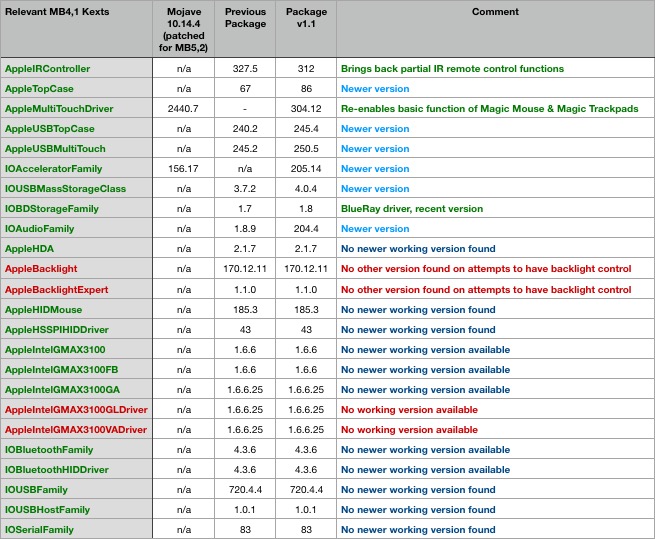Select the 205.14 package version cell
Viewport: 655px width, 539px height.
click(306, 169)
